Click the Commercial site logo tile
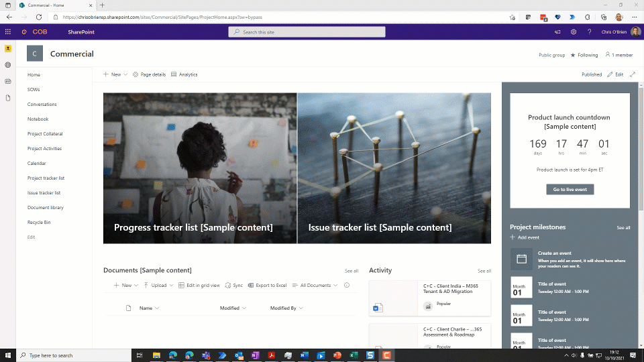Image resolution: width=644 pixels, height=362 pixels. click(x=34, y=54)
